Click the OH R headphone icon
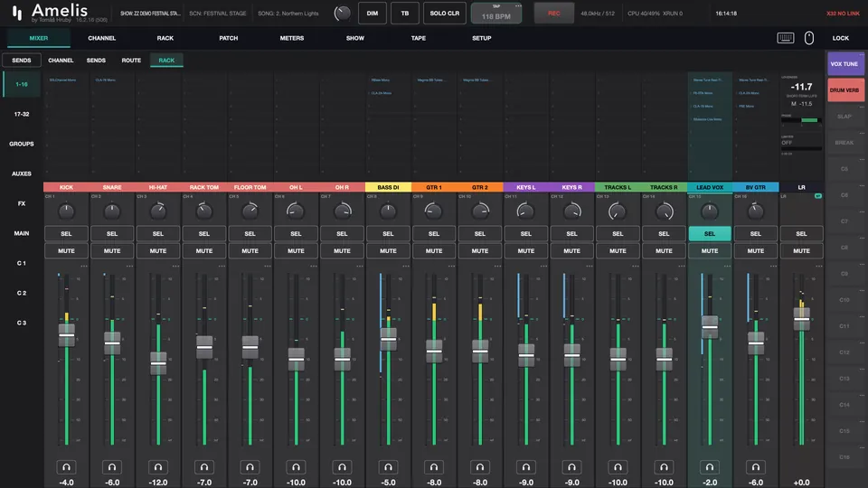Screen dimensions: 868x488 tap(342, 467)
